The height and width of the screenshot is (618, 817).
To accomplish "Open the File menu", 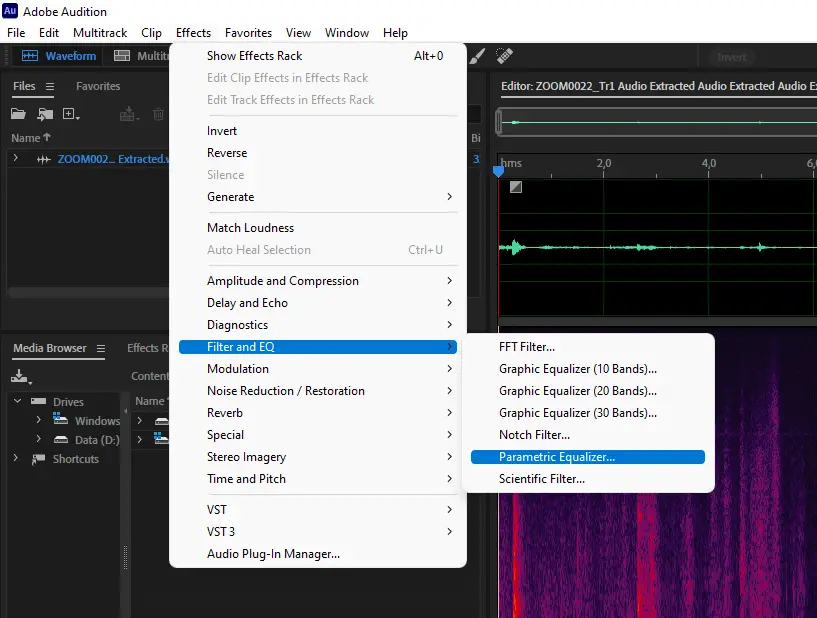I will pyautogui.click(x=16, y=33).
